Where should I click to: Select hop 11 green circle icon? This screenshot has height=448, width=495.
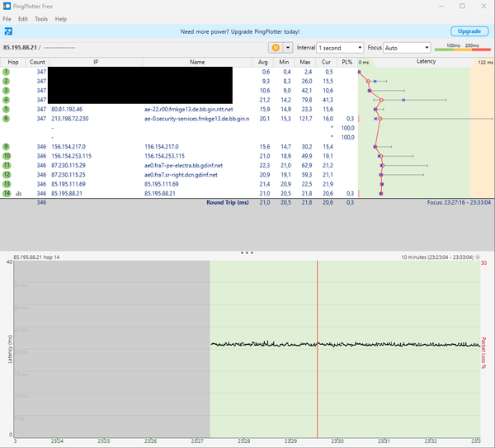click(x=7, y=166)
